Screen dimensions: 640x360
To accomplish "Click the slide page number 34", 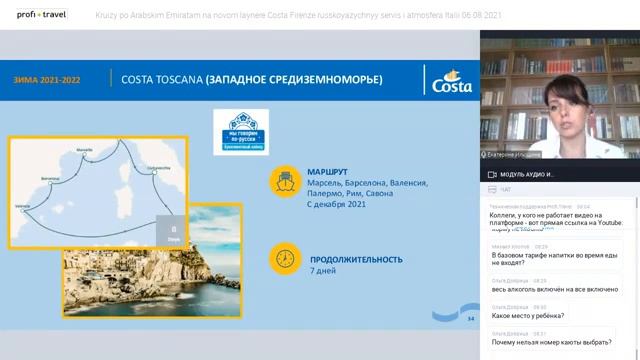I will 471,319.
